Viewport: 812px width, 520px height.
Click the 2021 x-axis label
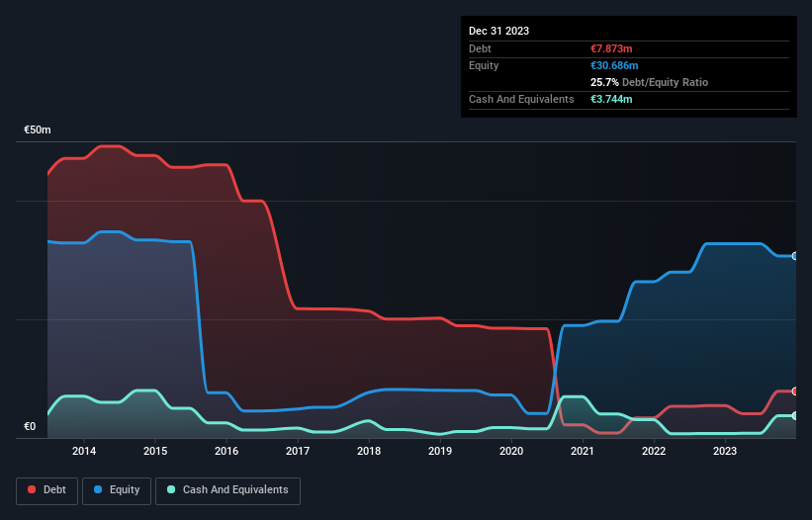(x=583, y=451)
